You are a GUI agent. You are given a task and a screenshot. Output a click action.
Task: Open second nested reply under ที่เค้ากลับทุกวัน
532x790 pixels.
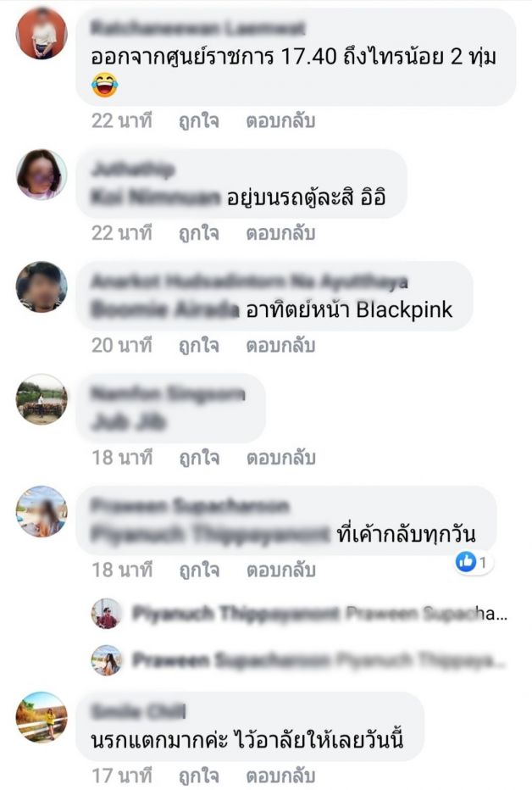319,659
